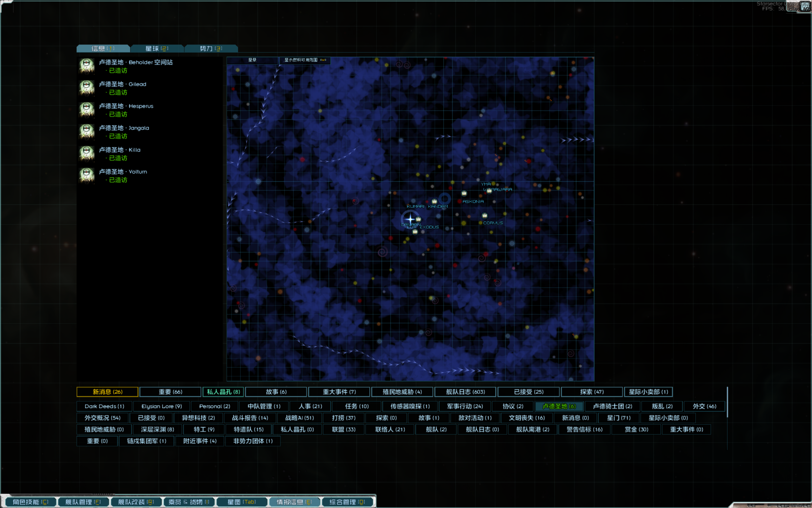812x508 pixels.
Task: Click the shrine marker near Yma on map
Action: 489,191
